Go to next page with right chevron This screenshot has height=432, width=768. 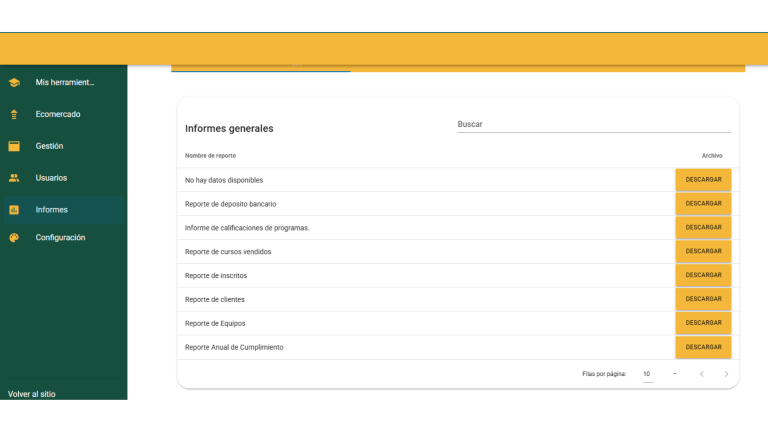726,374
